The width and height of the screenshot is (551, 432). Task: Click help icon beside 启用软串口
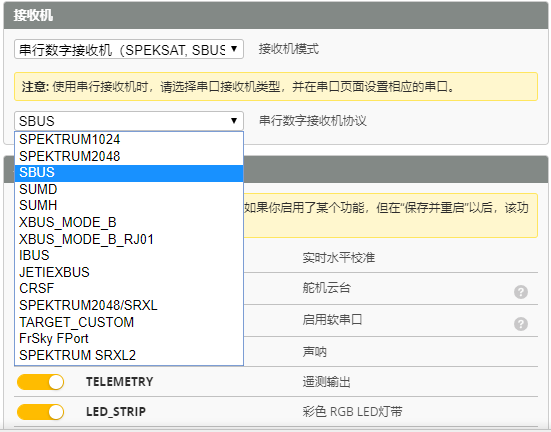click(x=520, y=324)
